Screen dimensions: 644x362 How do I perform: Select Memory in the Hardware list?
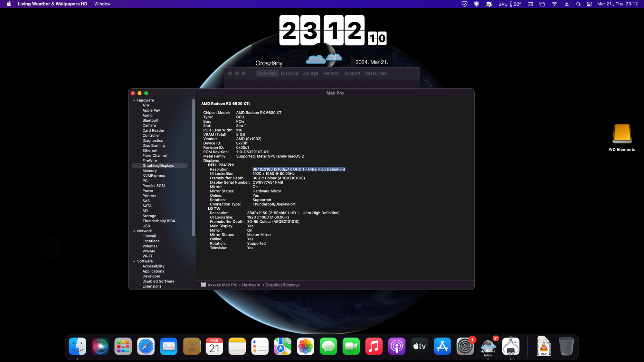(150, 171)
